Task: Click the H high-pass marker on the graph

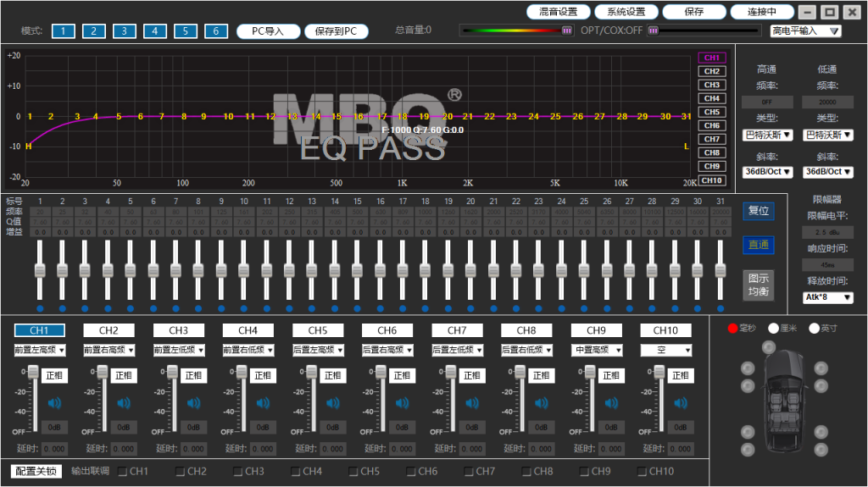Action: [28, 146]
